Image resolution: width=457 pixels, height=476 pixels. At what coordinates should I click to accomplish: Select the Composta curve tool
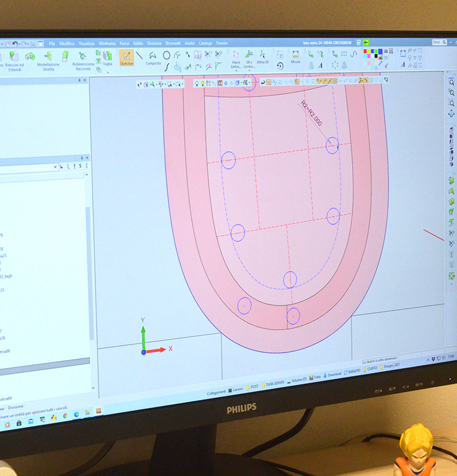point(153,58)
